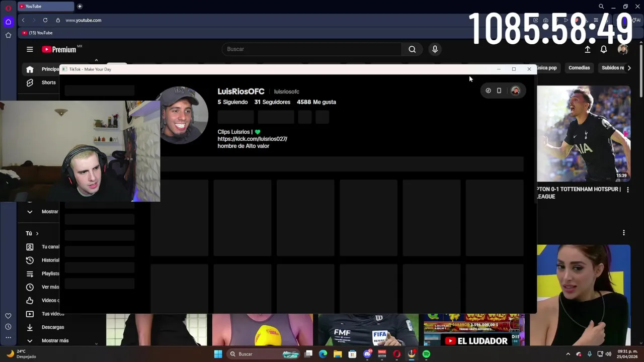The height and width of the screenshot is (362, 644).
Task: Click YouTube upload create icon
Action: click(x=587, y=49)
